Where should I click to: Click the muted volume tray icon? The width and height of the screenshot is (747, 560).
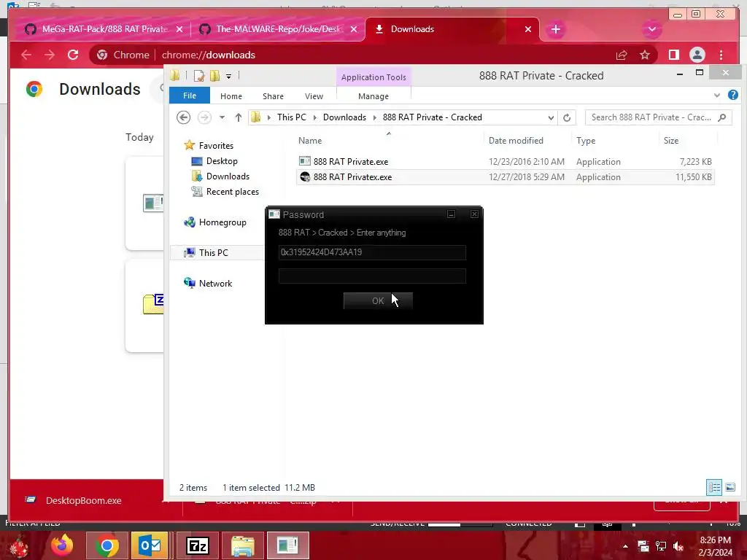pyautogui.click(x=678, y=546)
